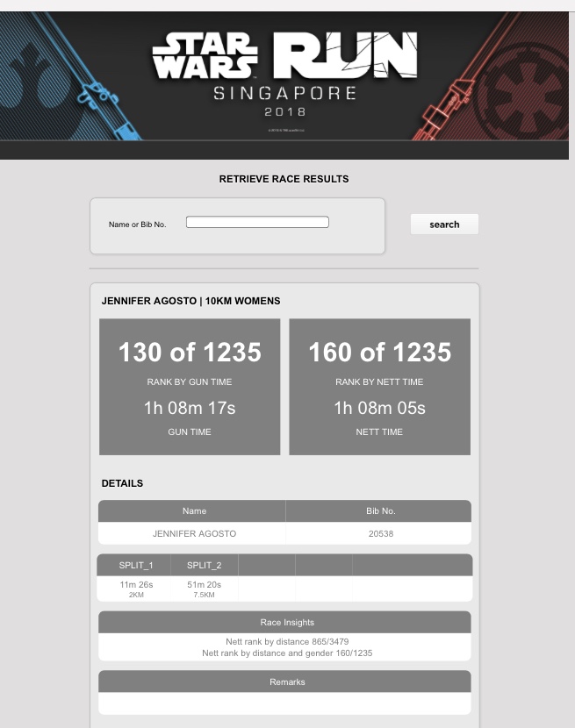Click the RANK BY GUN TIME label
This screenshot has height=728, width=575.
pos(190,382)
